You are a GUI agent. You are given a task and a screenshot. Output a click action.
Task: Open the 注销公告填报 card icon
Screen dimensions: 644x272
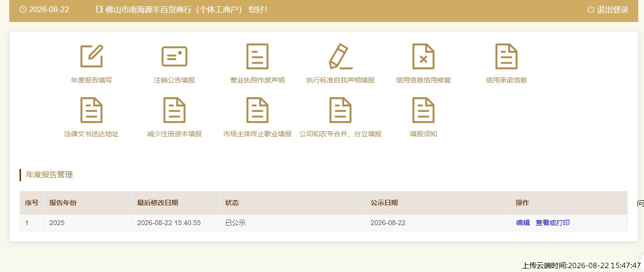174,56
